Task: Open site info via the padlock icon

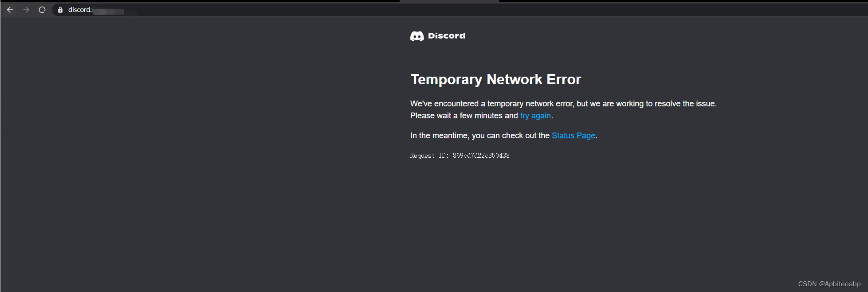Action: pos(60,10)
